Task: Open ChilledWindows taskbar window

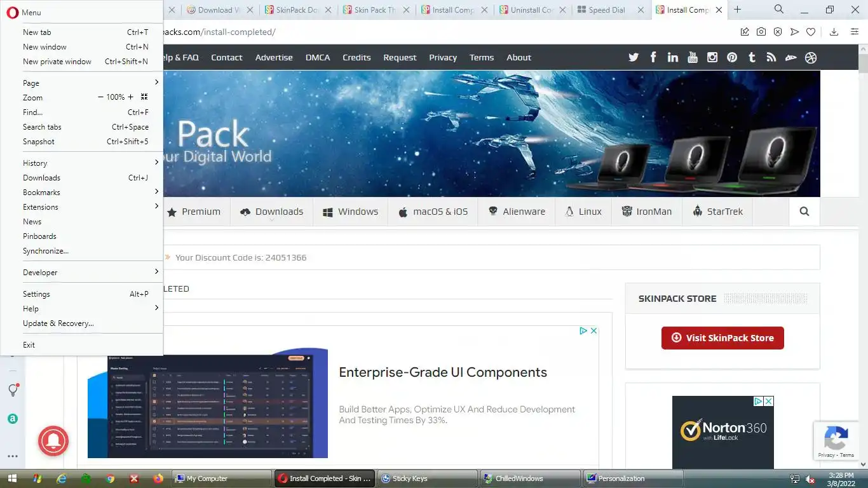Action: pos(531,478)
